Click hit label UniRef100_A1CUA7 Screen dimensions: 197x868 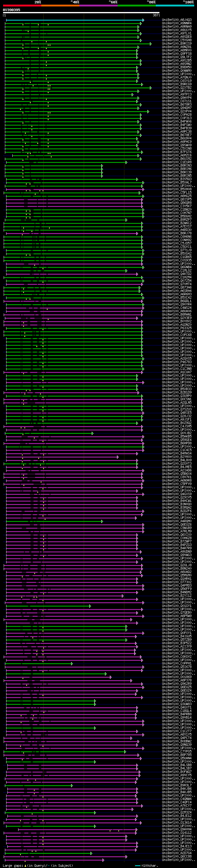click(177, 372)
